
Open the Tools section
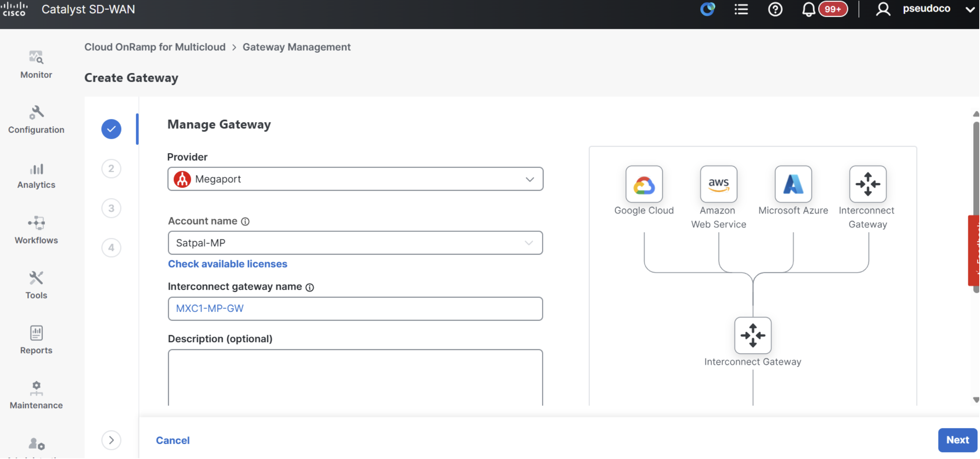(x=36, y=285)
